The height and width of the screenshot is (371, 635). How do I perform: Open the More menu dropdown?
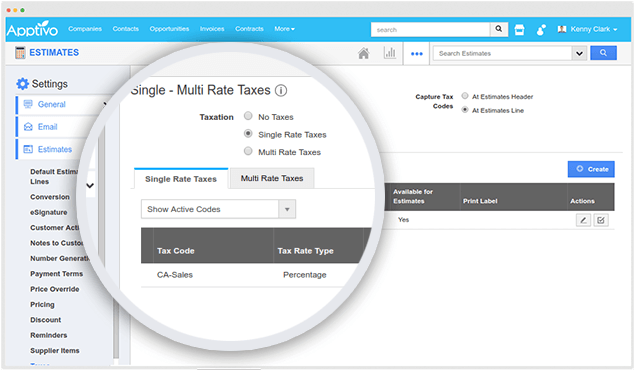(284, 29)
